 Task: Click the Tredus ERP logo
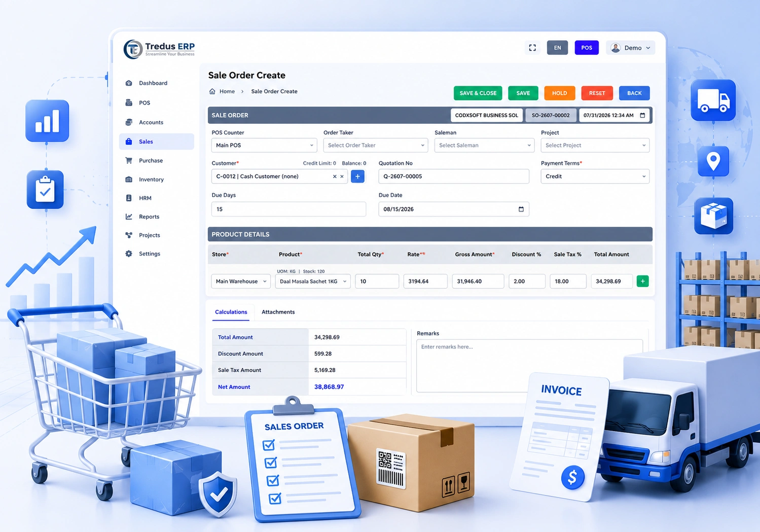pos(160,49)
